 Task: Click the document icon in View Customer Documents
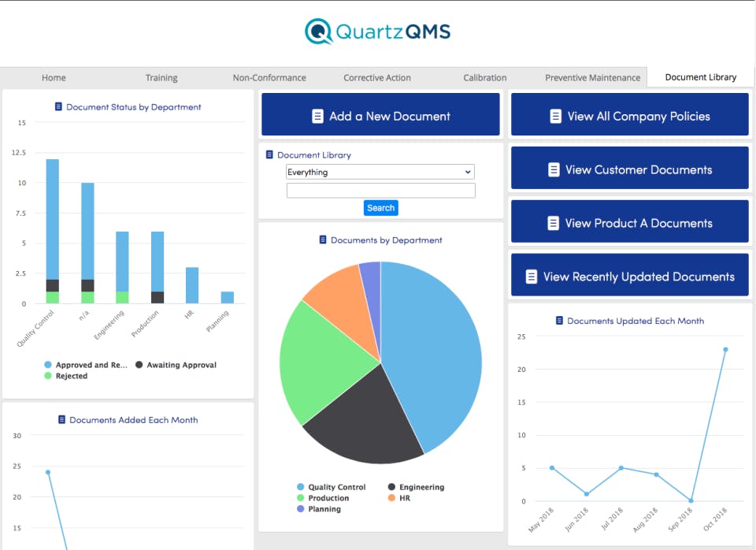click(554, 170)
